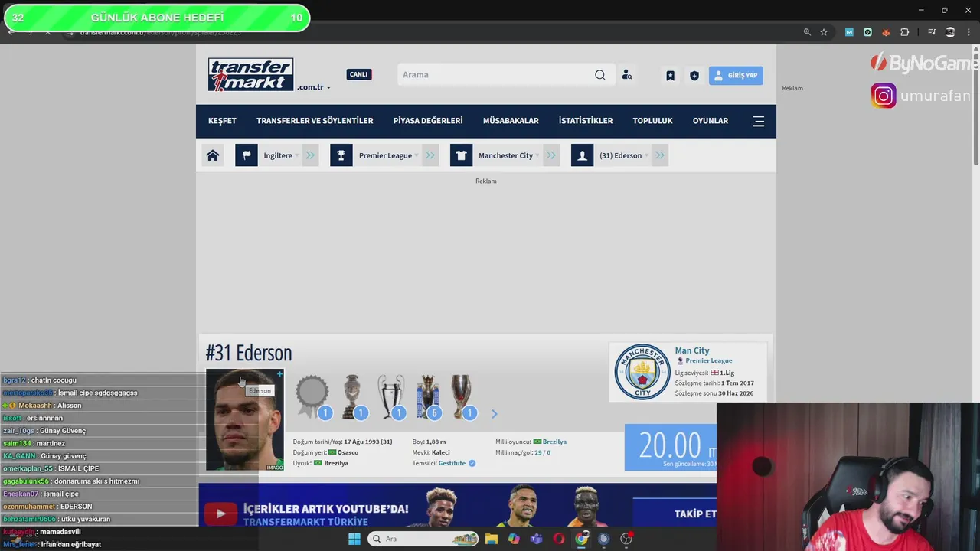Click the browser zoom magnifier icon
The image size is (980, 551).
[807, 32]
